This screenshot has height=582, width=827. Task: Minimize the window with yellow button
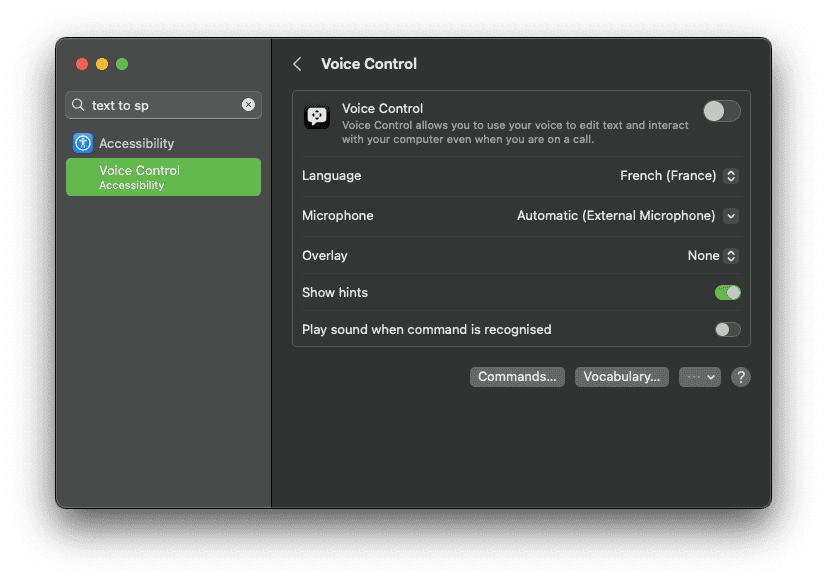[x=102, y=64]
